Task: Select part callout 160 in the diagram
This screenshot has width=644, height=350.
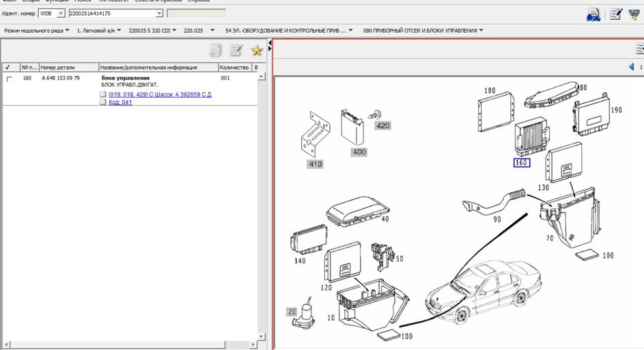Action: [521, 163]
